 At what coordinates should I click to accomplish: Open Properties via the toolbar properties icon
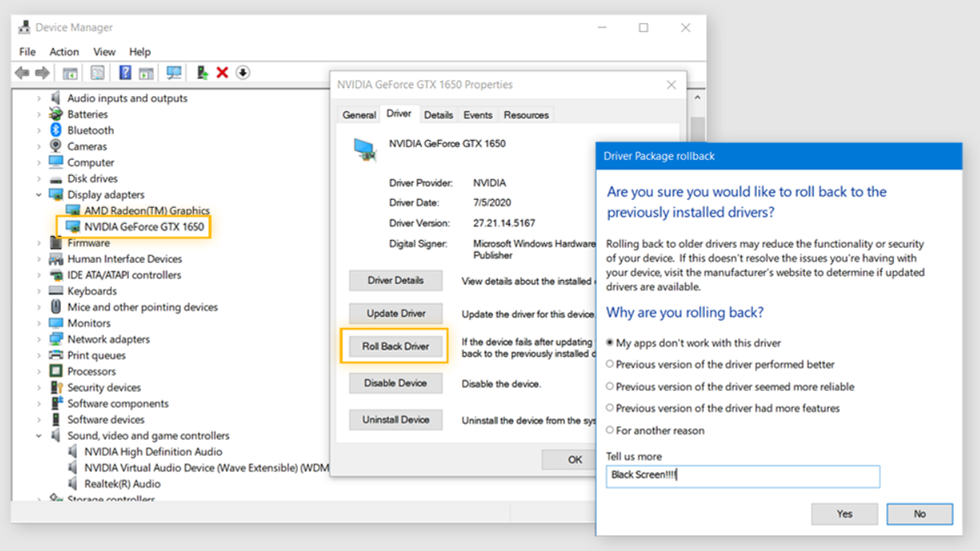click(98, 73)
